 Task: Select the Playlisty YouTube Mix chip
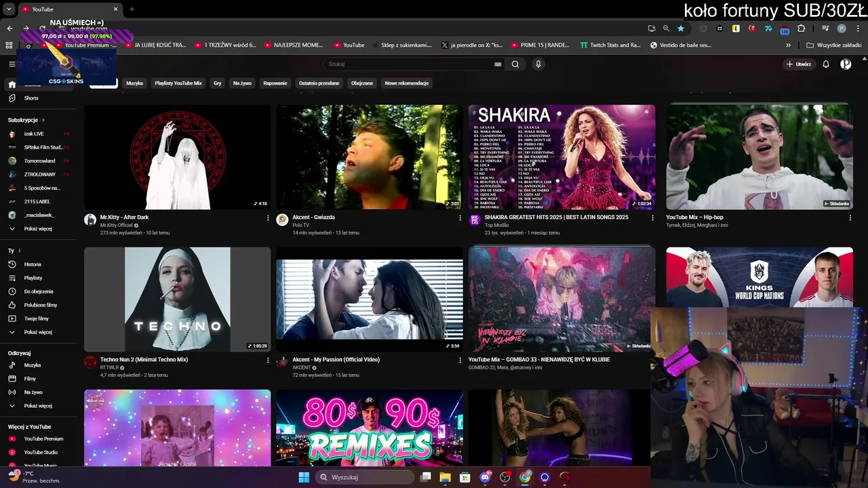tap(178, 83)
